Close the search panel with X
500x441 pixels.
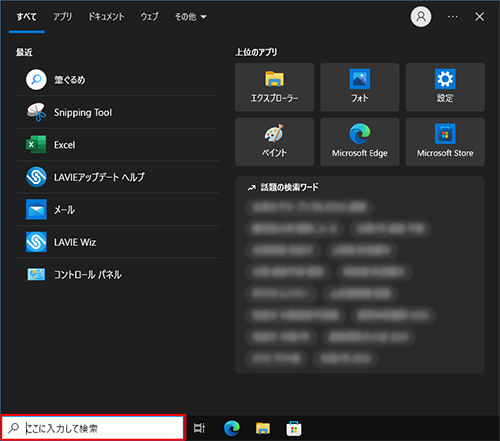coord(479,16)
